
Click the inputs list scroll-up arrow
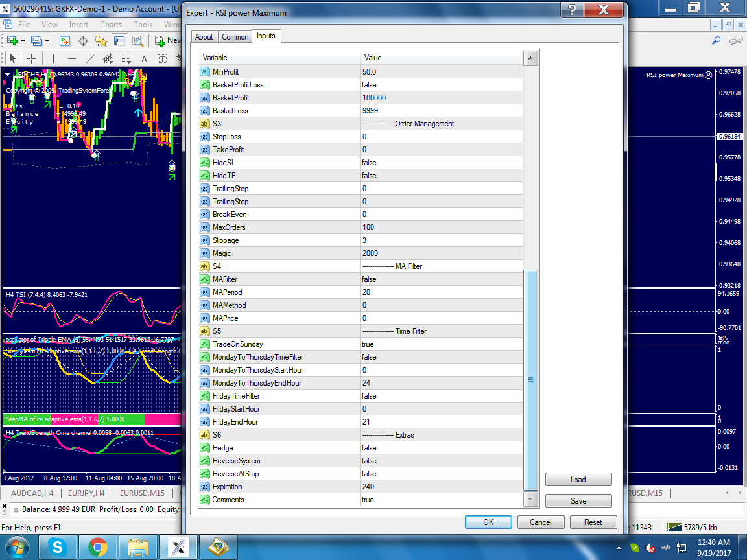pos(530,58)
